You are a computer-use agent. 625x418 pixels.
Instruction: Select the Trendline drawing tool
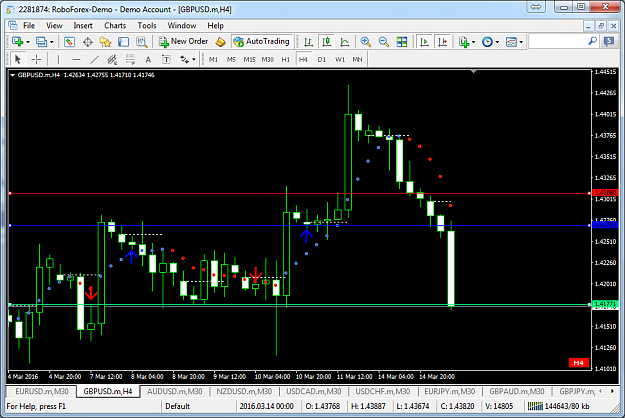coord(94,59)
